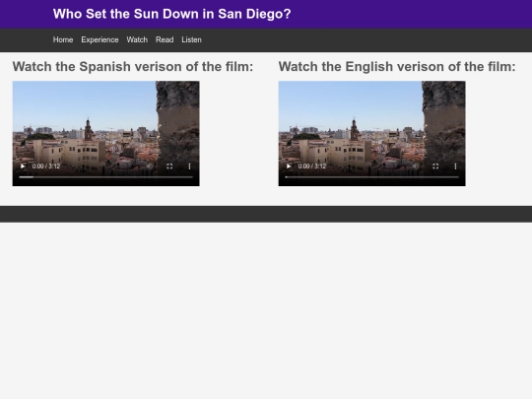
Task: Open more options on English video
Action: [455, 166]
